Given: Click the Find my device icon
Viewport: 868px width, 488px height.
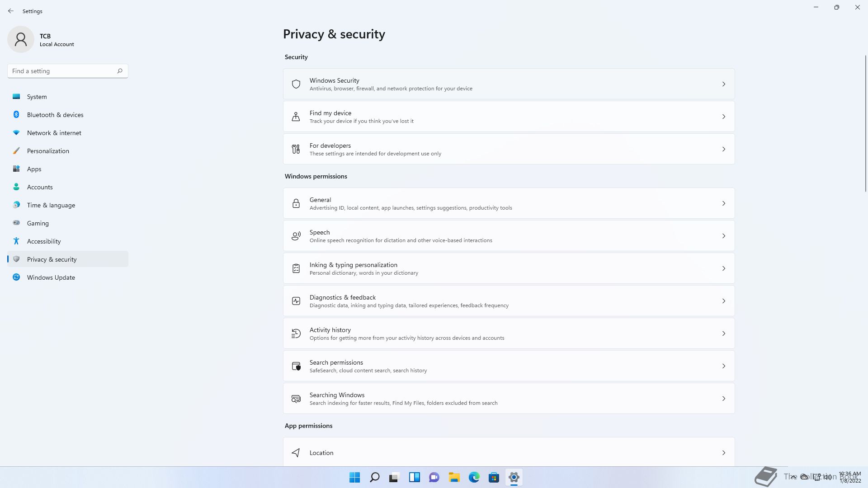Looking at the screenshot, I should (296, 117).
